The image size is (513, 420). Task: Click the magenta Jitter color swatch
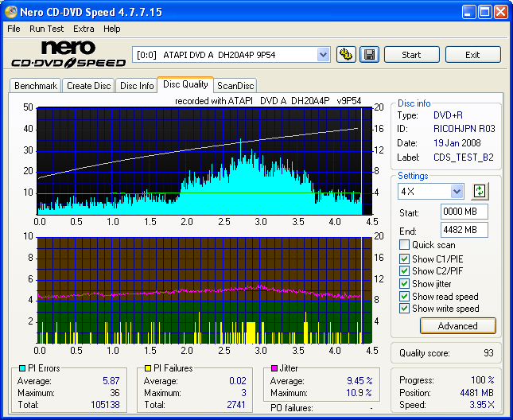tap(274, 368)
